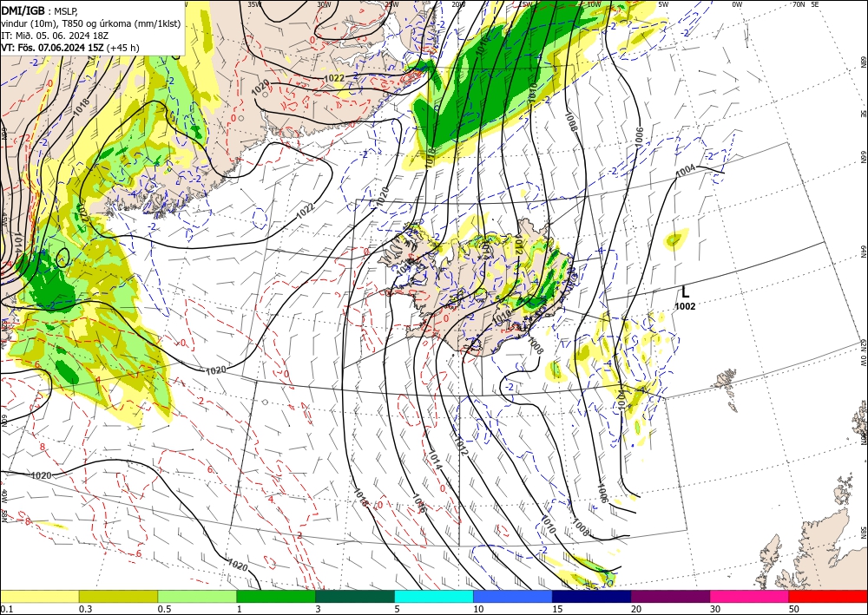Click the green 1–3 mm legend swatch

coord(276,596)
